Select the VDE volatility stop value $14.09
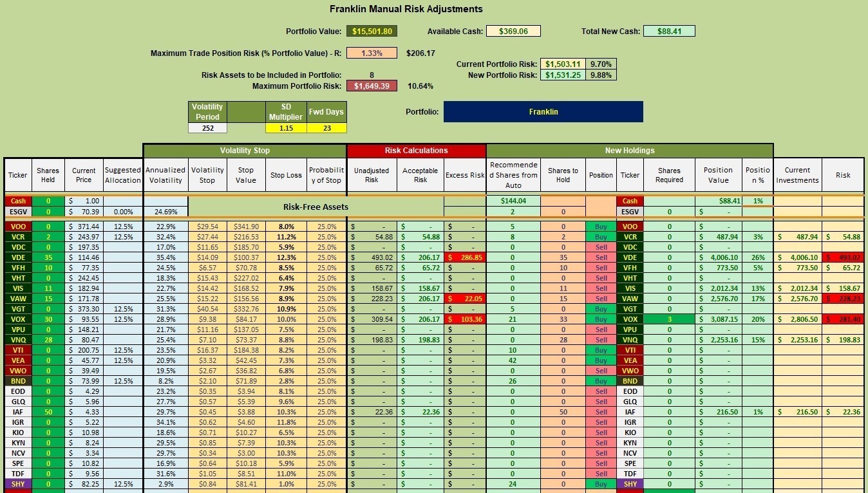Image resolution: width=868 pixels, height=493 pixels. coord(207,257)
